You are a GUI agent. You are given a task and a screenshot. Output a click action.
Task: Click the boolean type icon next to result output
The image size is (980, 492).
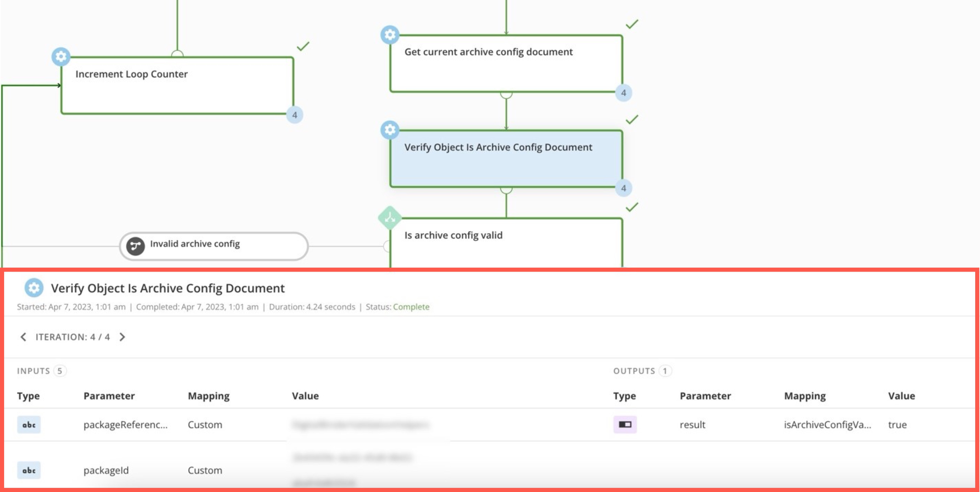point(625,425)
